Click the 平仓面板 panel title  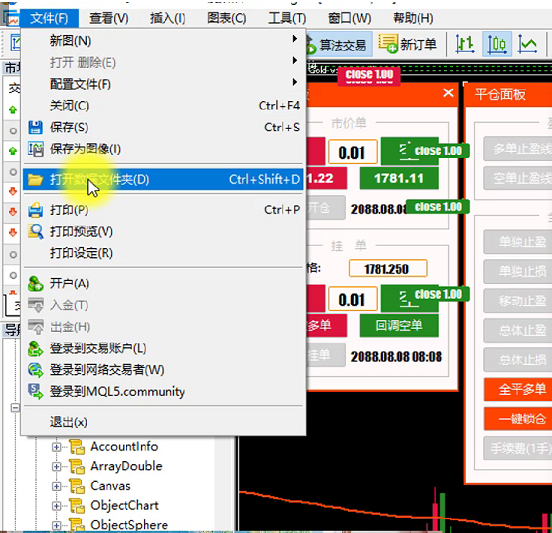tap(500, 94)
